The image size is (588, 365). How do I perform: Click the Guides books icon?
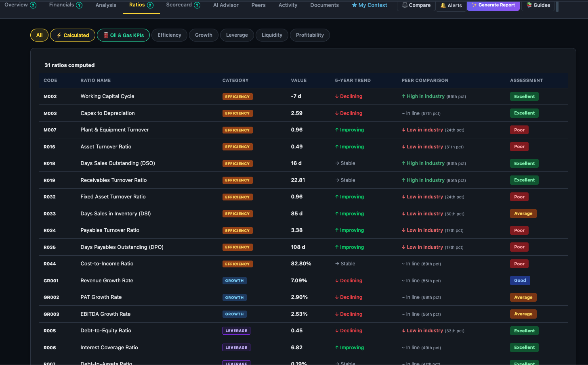(529, 5)
